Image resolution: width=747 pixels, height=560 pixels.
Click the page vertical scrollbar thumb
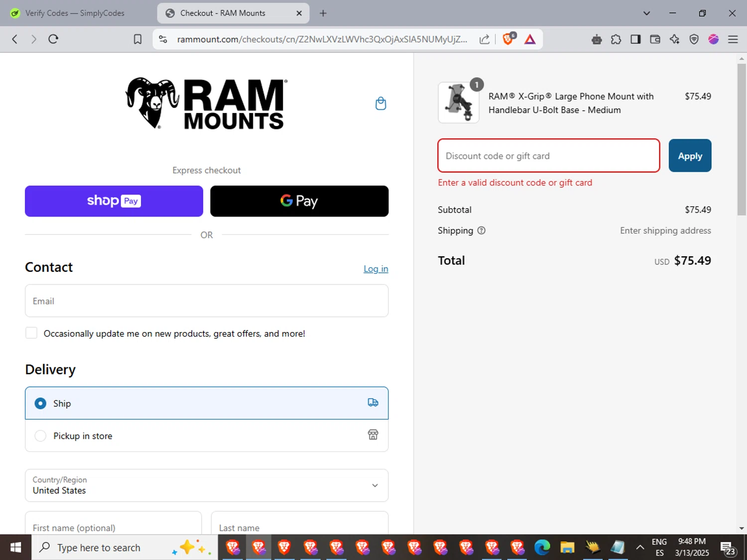pyautogui.click(x=742, y=139)
